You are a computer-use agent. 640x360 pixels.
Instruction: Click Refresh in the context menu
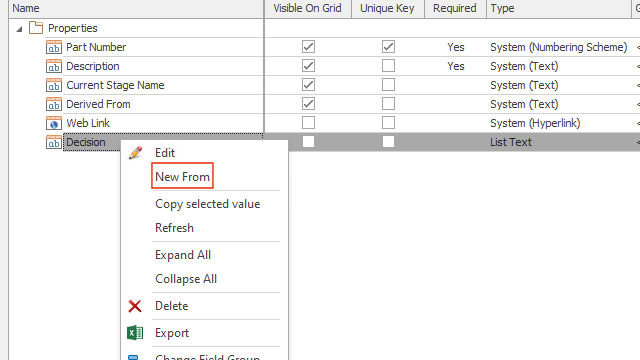174,228
